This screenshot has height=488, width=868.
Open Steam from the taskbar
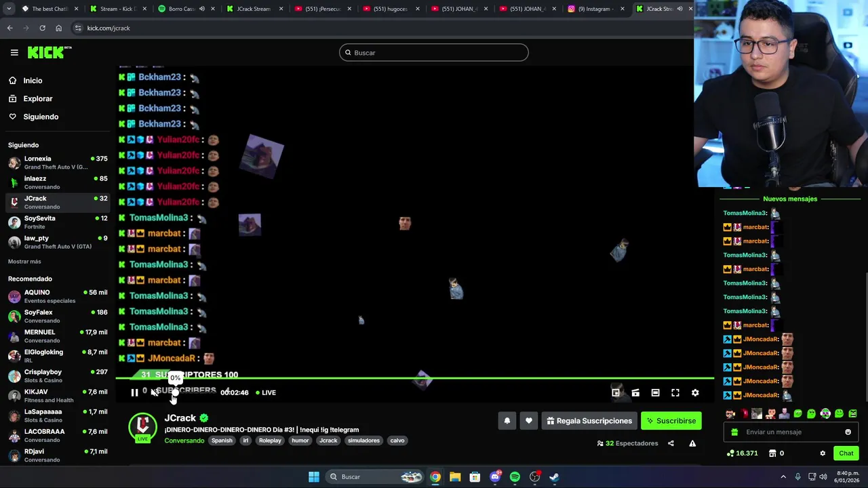pos(554,477)
